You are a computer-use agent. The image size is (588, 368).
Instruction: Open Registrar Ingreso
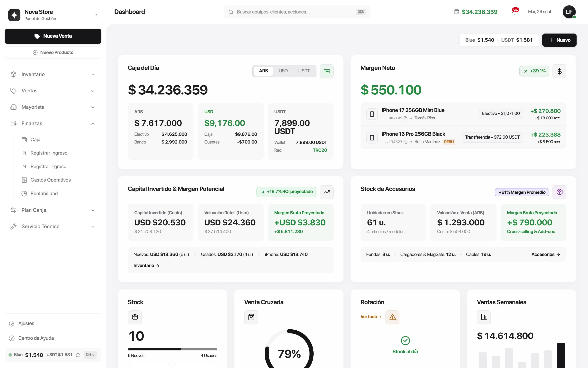(x=58, y=153)
